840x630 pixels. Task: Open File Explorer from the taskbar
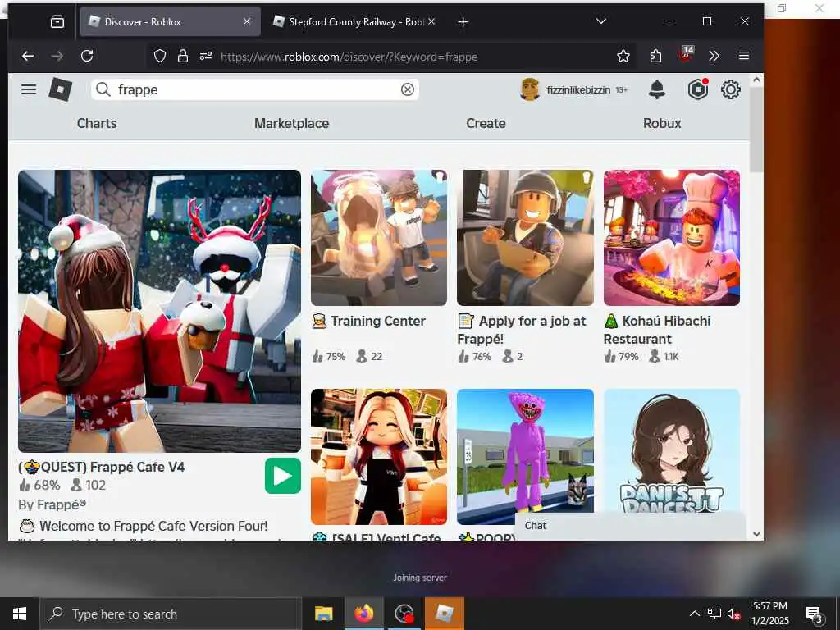click(323, 614)
